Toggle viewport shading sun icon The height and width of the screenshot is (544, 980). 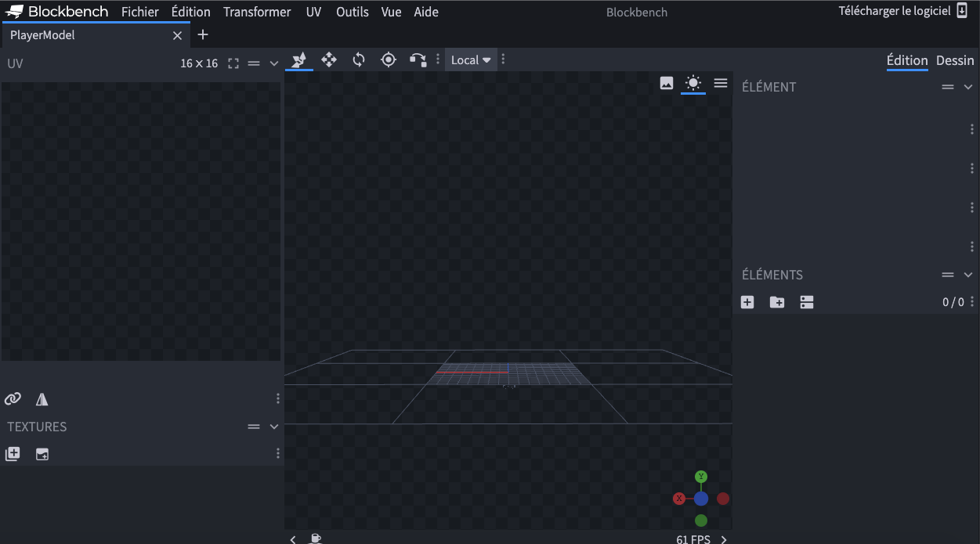[693, 83]
